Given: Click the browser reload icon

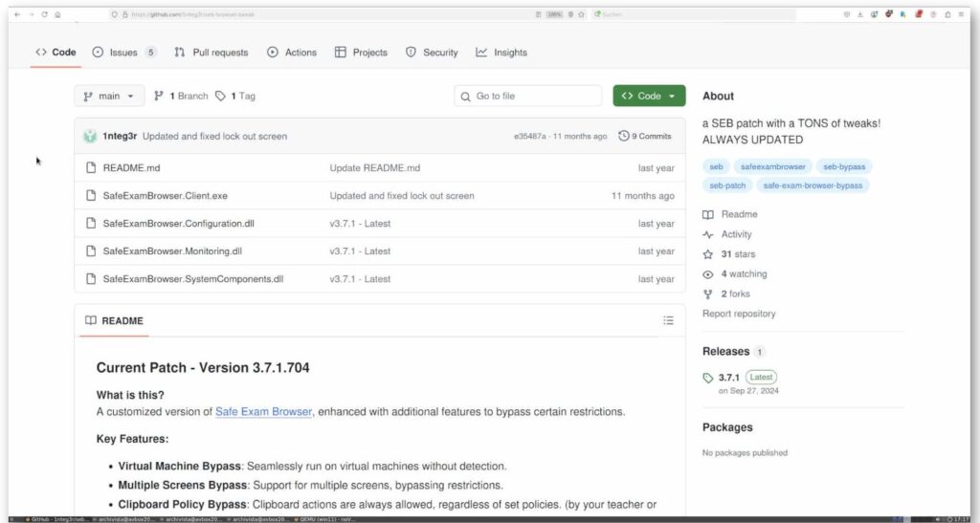Looking at the screenshot, I should [44, 14].
